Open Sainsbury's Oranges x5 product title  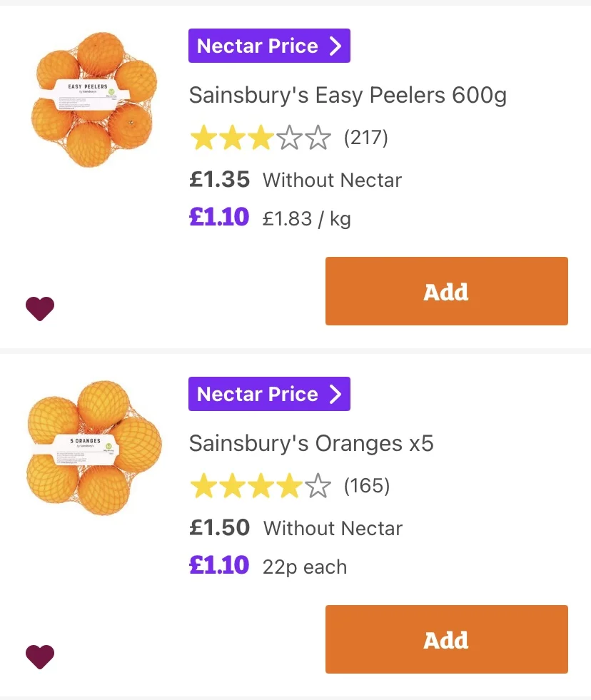coord(311,443)
